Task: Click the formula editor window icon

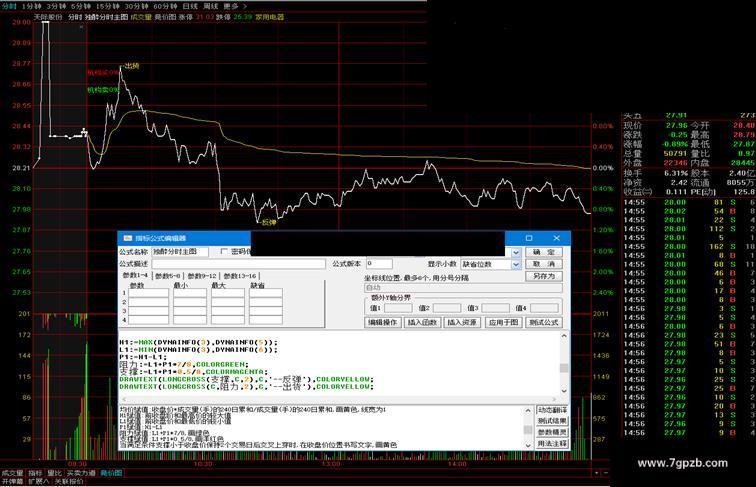Action: [127, 238]
